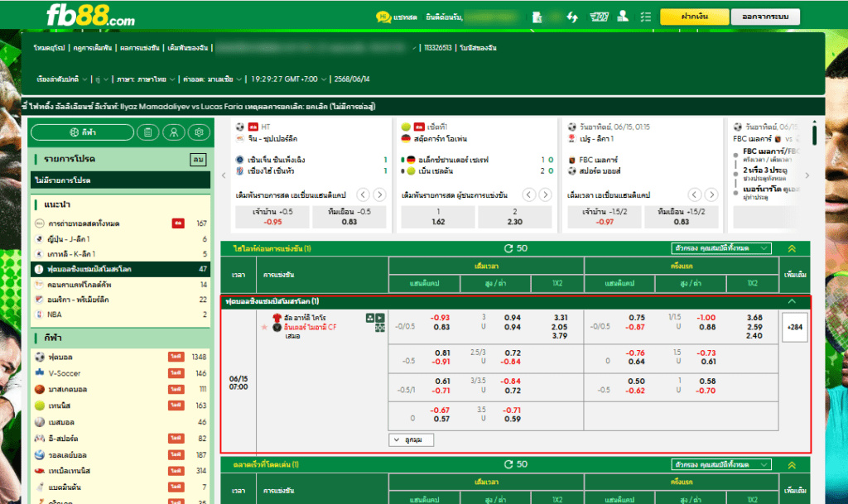Open the profile person icon in sidebar

(x=174, y=132)
